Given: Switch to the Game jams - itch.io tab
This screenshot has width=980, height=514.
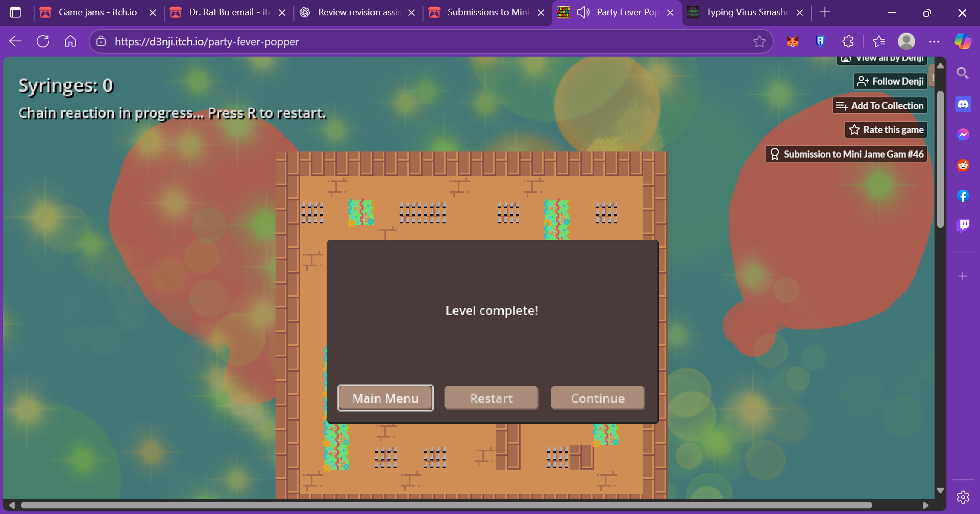Looking at the screenshot, I should coord(98,12).
